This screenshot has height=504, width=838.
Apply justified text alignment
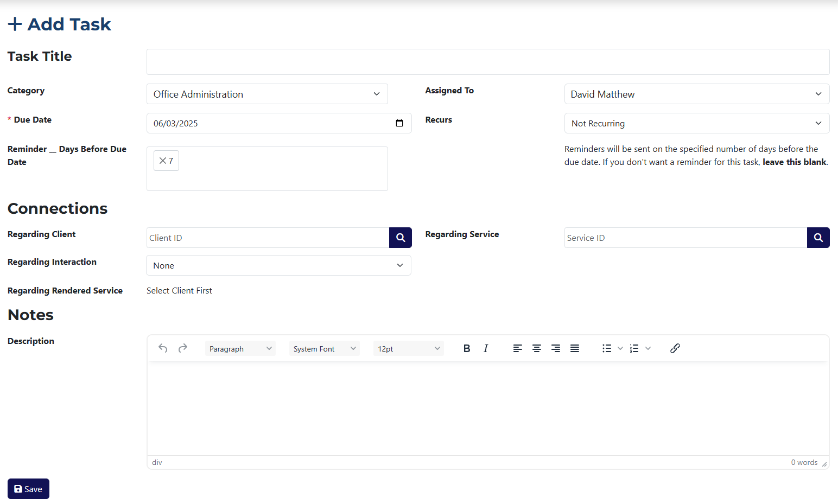pyautogui.click(x=574, y=348)
